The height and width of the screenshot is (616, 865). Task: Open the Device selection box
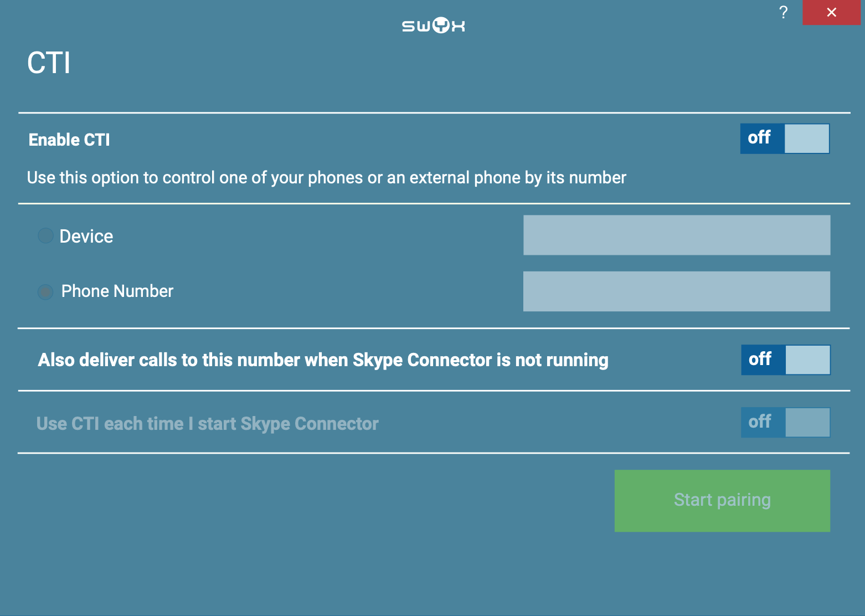[677, 235]
